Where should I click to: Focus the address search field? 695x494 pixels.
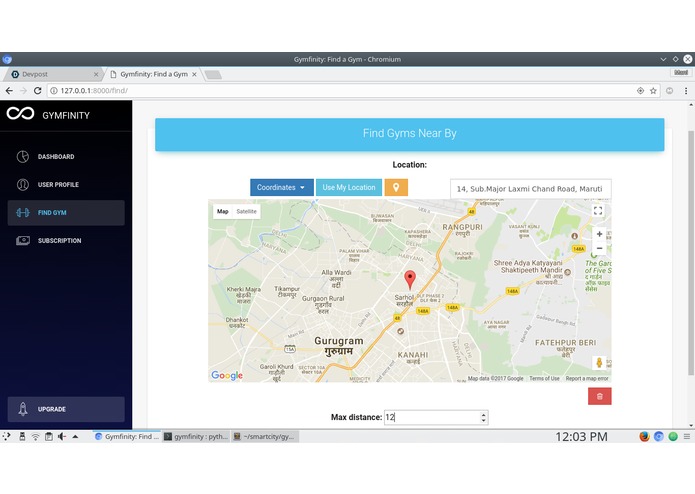point(531,189)
